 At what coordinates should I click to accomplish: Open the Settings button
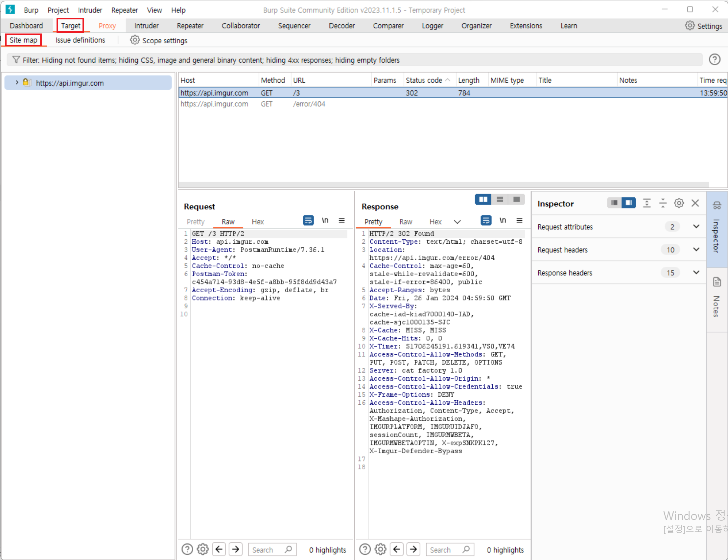coord(704,26)
